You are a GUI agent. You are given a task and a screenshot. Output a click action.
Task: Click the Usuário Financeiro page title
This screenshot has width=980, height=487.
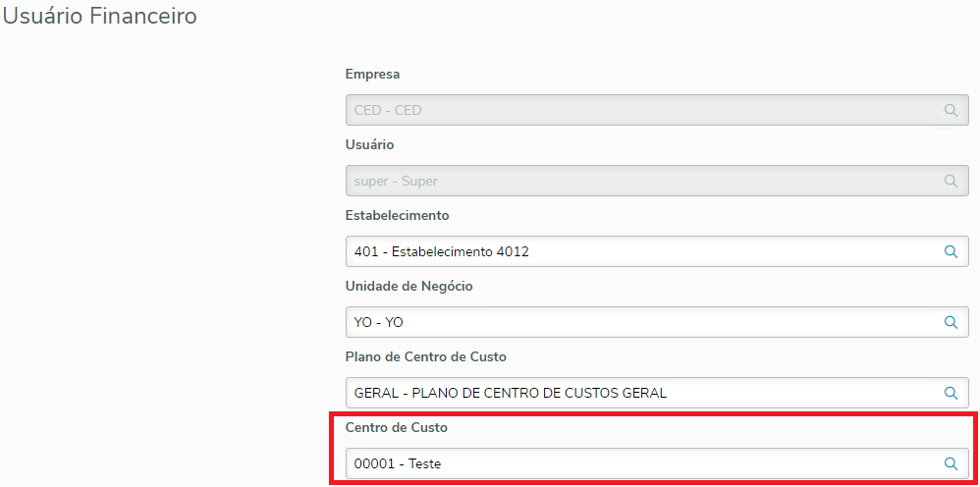(100, 17)
